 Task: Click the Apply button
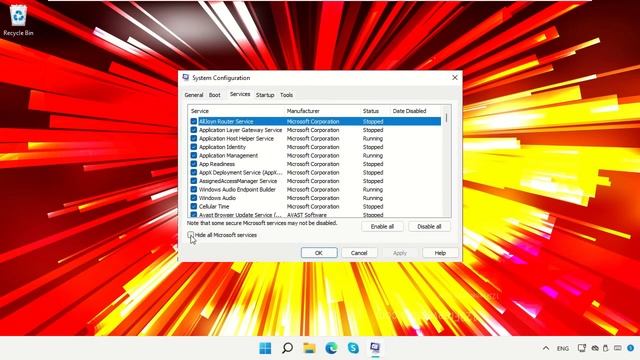point(400,253)
